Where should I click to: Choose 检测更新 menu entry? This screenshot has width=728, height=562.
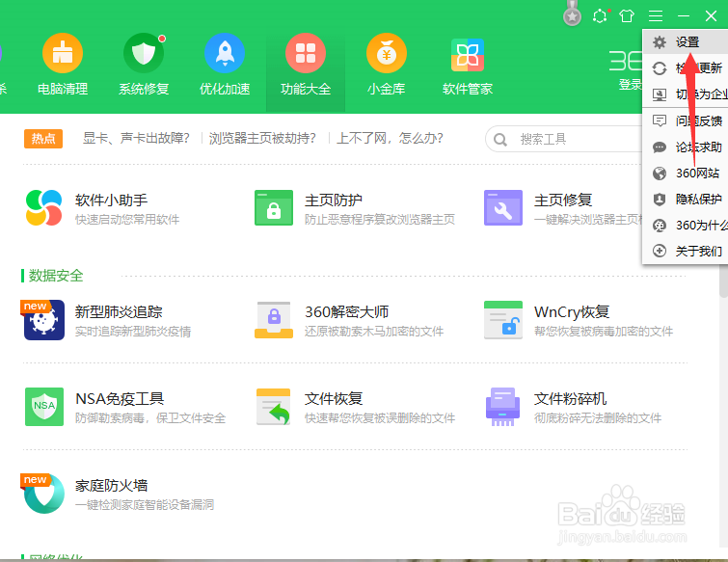(x=686, y=68)
